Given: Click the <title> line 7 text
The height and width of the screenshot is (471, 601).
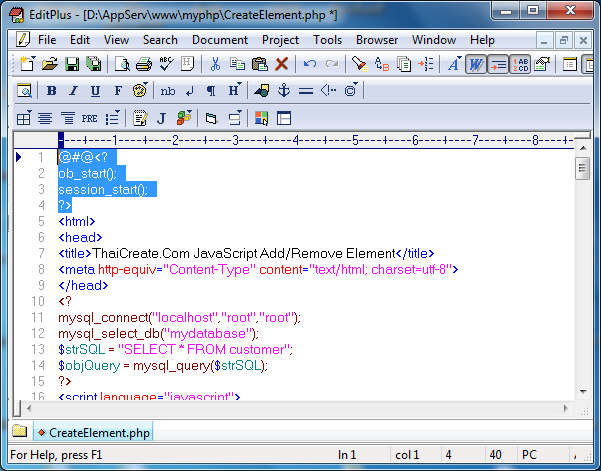Looking at the screenshot, I should [246, 254].
